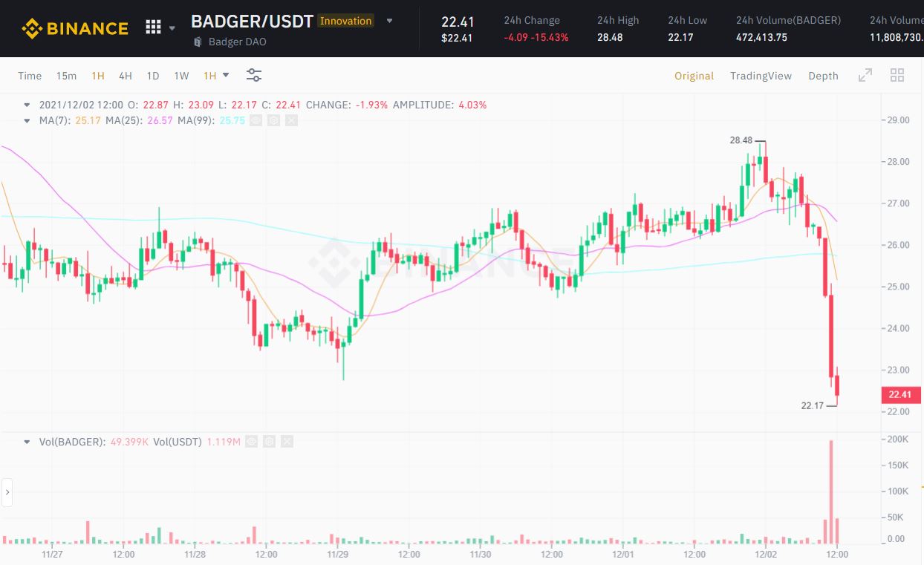The height and width of the screenshot is (565, 924).
Task: Toggle MA indicator visibility eye
Action: [256, 120]
